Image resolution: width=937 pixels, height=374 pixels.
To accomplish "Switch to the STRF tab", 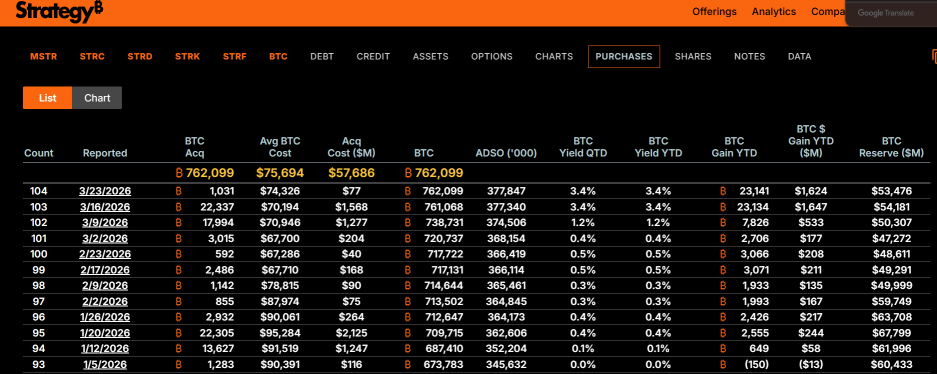I will pyautogui.click(x=235, y=57).
